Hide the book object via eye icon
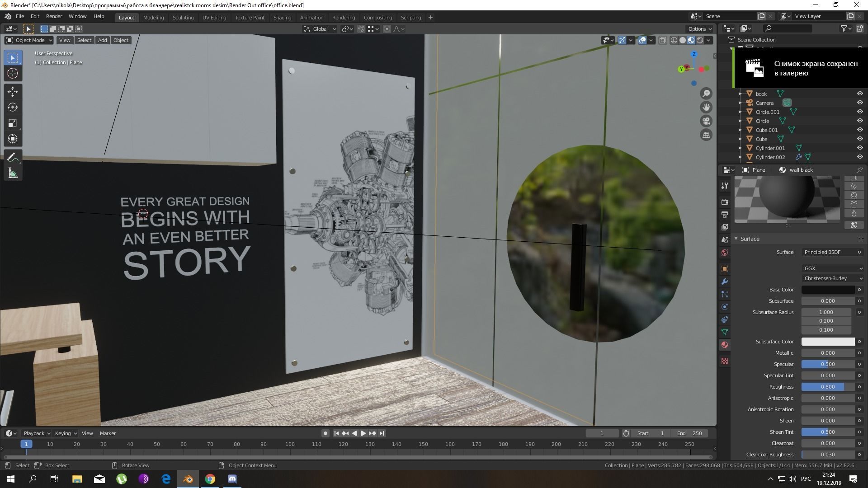Image resolution: width=868 pixels, height=488 pixels. tap(860, 94)
